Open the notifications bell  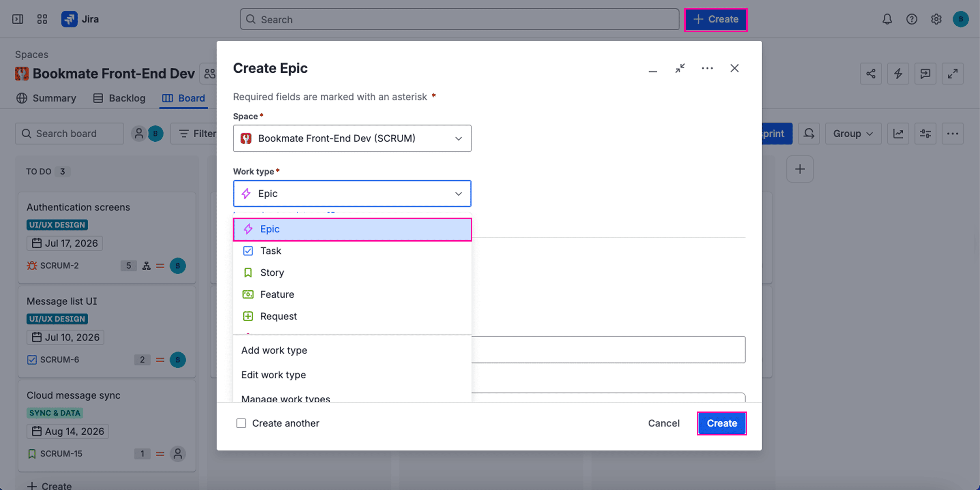pyautogui.click(x=887, y=19)
